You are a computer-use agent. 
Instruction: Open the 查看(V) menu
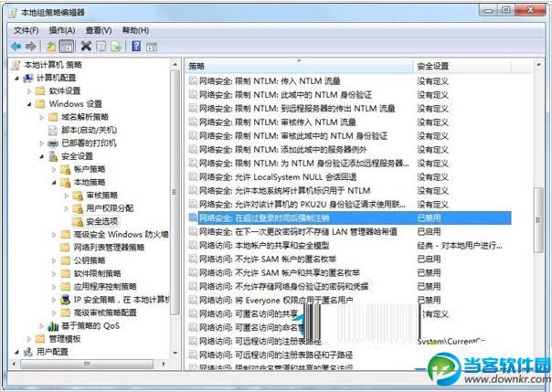click(x=99, y=31)
